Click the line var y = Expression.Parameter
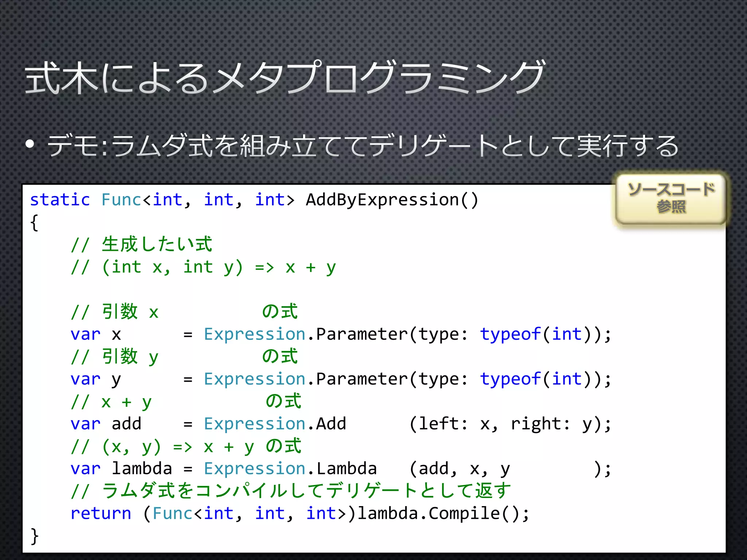Image resolution: width=747 pixels, height=560 pixels. pos(341,379)
